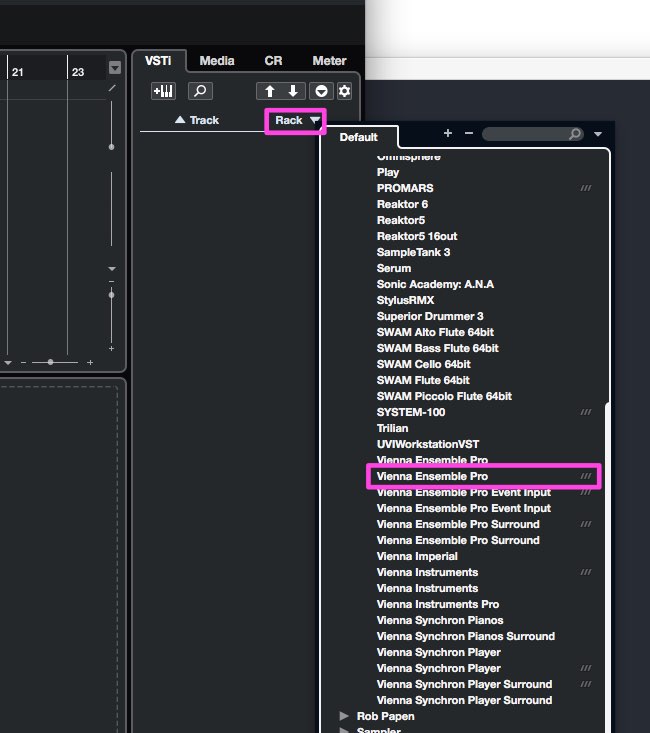650x733 pixels.
Task: Choose Vienna Imperial
Action: coord(417,556)
